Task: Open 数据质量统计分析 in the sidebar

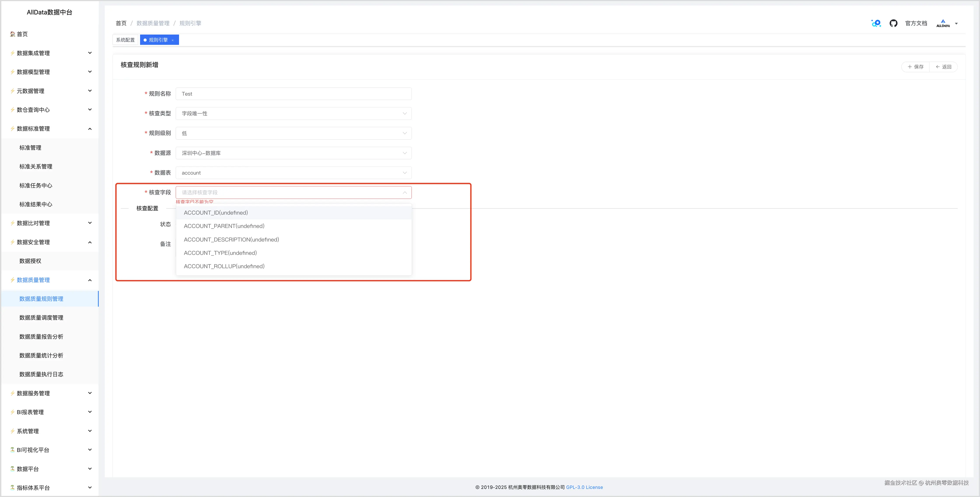Action: click(x=49, y=355)
